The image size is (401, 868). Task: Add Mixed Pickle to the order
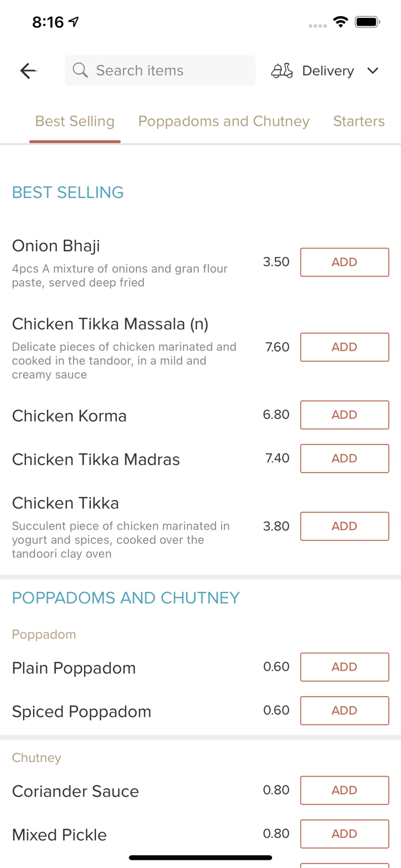tap(344, 833)
